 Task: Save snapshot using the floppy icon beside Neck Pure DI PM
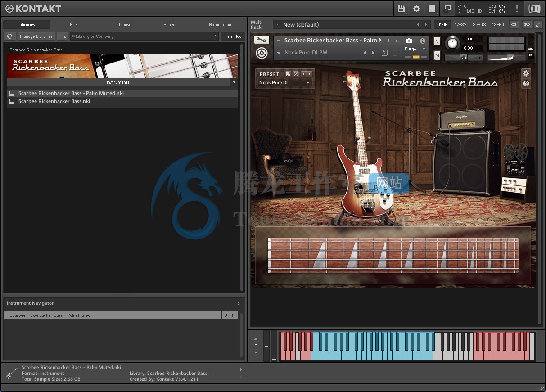pos(384,53)
